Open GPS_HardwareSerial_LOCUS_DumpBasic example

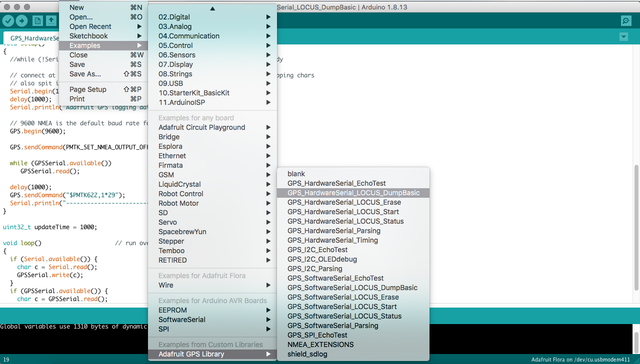(353, 193)
